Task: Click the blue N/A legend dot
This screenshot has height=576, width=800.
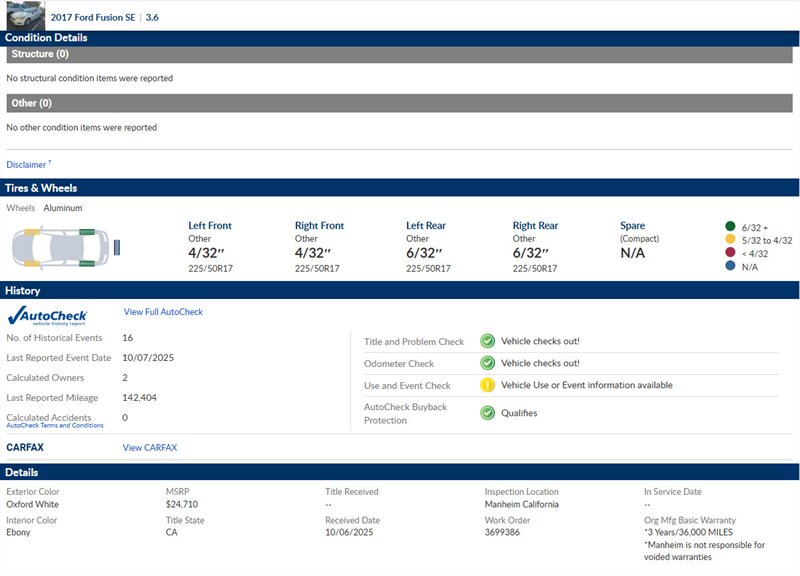Action: click(730, 267)
